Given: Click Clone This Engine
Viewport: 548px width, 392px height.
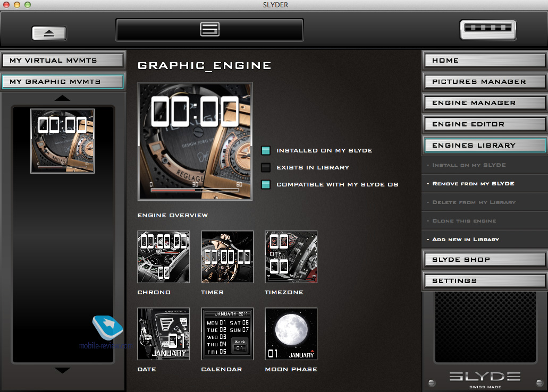Looking at the screenshot, I should tap(485, 221).
